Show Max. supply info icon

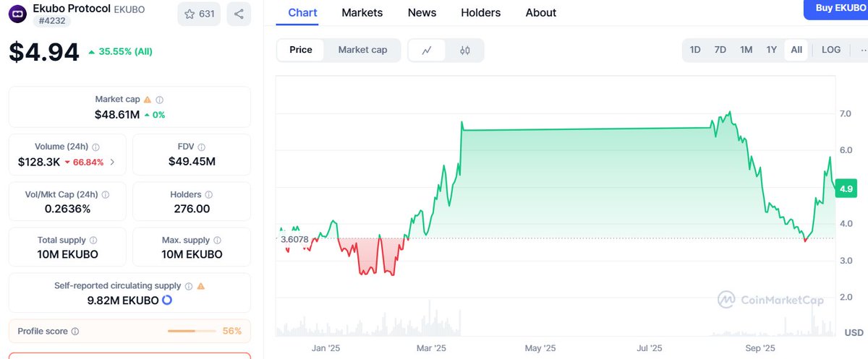click(218, 240)
